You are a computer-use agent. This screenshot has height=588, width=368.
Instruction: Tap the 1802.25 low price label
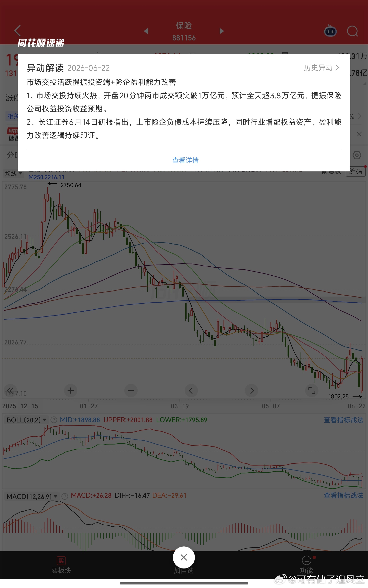339,397
